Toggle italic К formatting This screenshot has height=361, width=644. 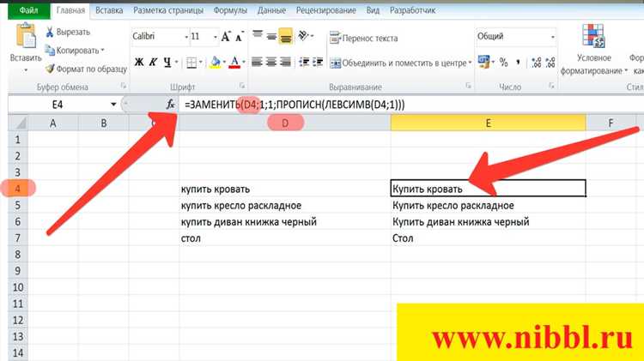coord(153,63)
